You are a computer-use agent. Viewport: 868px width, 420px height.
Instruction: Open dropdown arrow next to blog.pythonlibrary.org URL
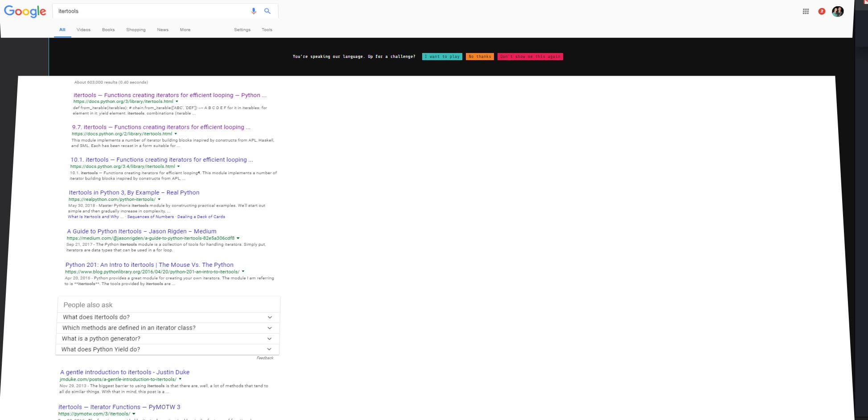243,272
